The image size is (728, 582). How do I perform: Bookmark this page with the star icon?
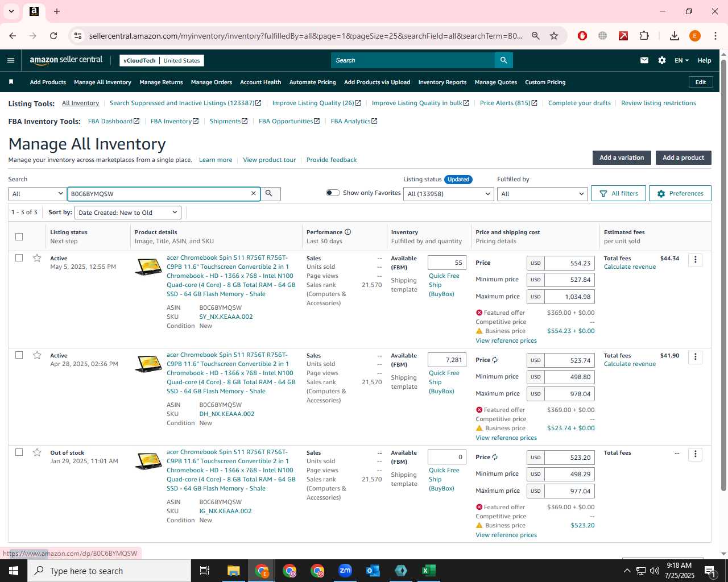(x=554, y=36)
